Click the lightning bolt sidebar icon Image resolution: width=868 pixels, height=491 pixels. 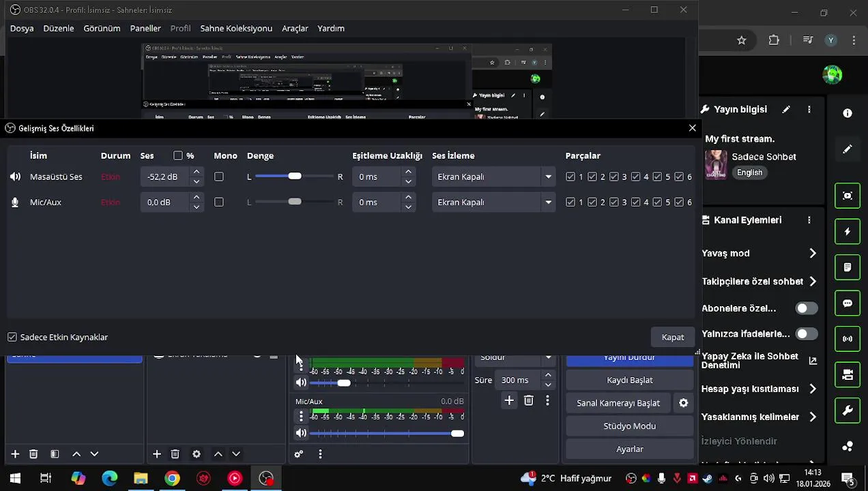(x=848, y=232)
